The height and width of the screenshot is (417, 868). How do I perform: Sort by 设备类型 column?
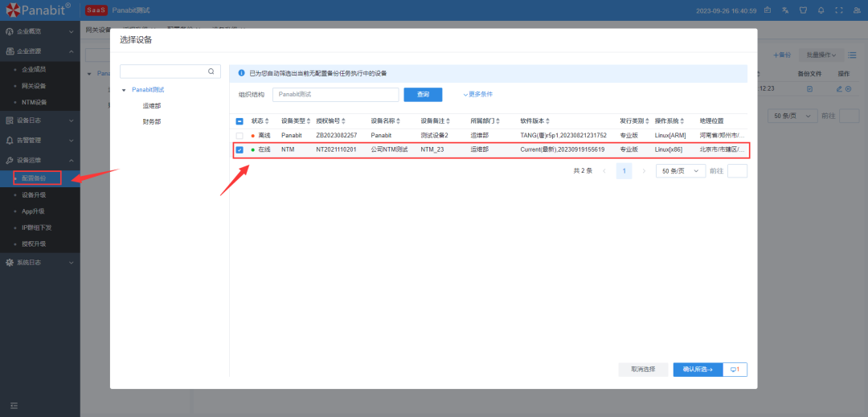[x=309, y=121]
